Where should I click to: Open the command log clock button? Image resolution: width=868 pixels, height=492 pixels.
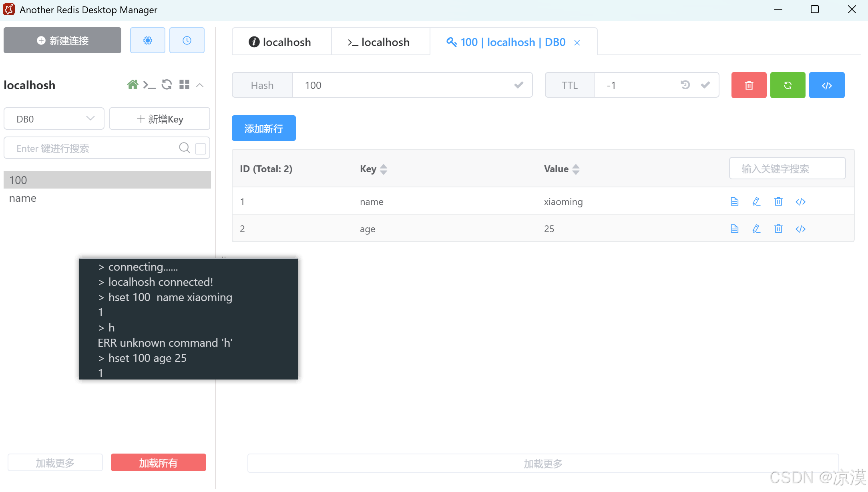[x=187, y=40]
